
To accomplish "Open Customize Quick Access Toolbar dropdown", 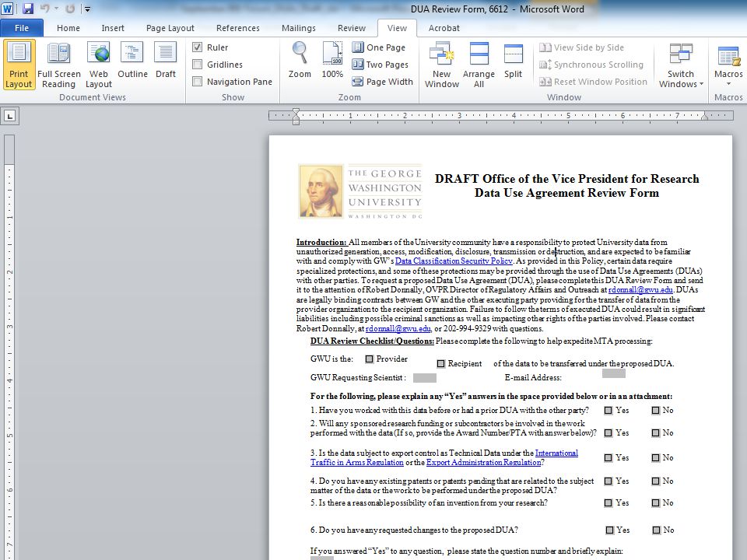I will coord(88,9).
